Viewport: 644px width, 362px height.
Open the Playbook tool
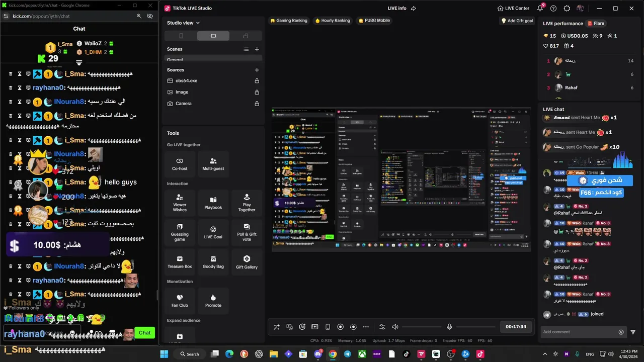coord(213,203)
